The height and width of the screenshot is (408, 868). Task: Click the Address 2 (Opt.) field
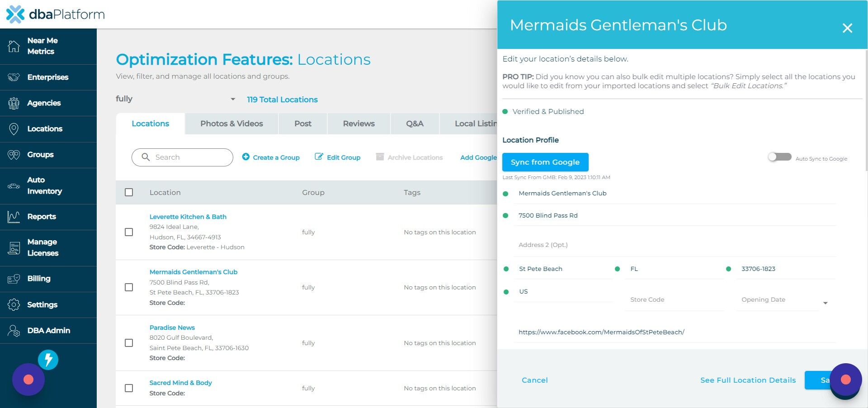675,245
